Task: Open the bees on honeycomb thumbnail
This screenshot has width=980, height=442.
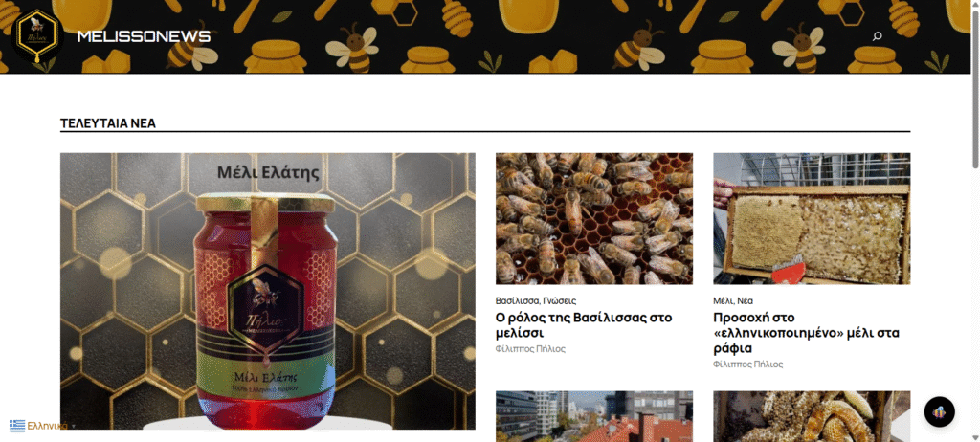Action: pos(593,219)
